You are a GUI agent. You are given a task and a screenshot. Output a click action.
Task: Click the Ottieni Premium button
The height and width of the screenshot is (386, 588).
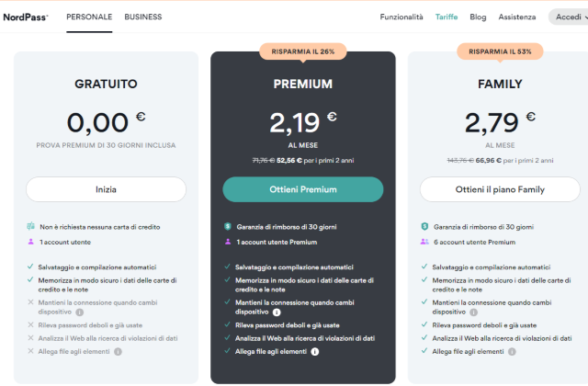pyautogui.click(x=303, y=189)
